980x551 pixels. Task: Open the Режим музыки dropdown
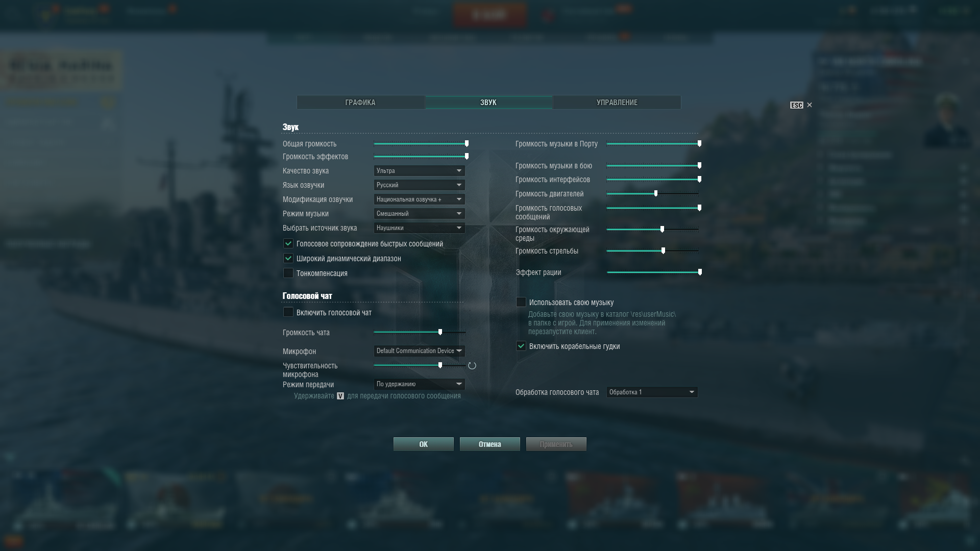[x=419, y=214]
